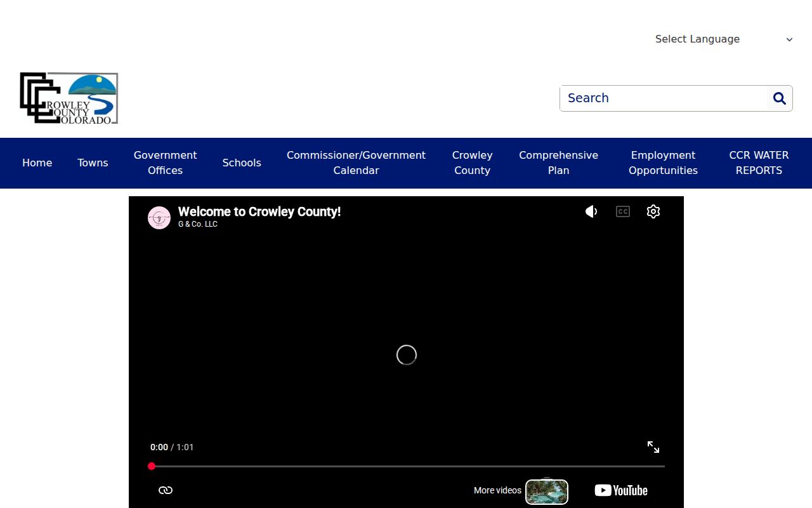Image resolution: width=812 pixels, height=508 pixels.
Task: Open the Commissioner/Government Calendar page
Action: [x=357, y=163]
